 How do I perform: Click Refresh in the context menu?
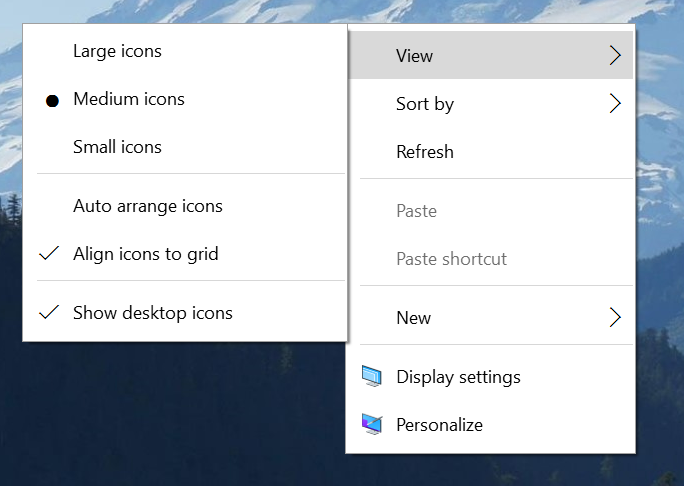click(425, 152)
